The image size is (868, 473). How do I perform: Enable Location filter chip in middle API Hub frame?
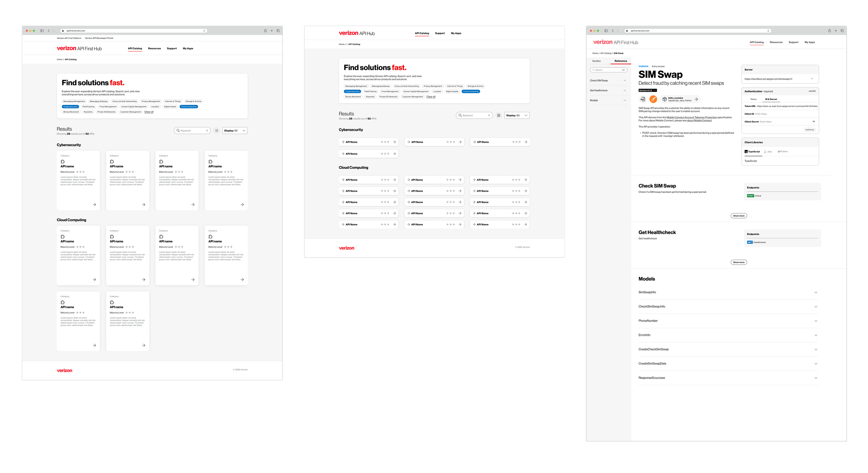point(437,91)
